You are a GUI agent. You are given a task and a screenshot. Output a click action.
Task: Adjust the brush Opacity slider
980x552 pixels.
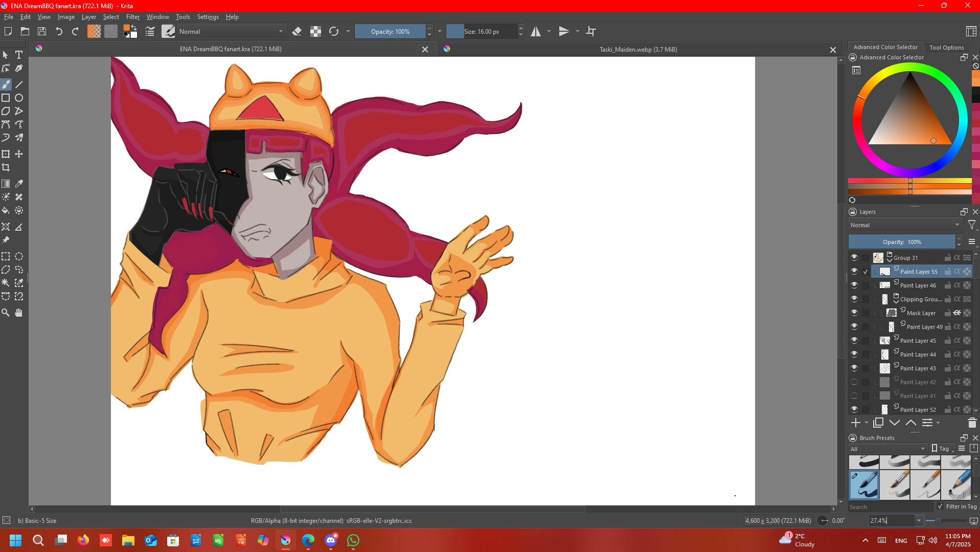[x=391, y=31]
